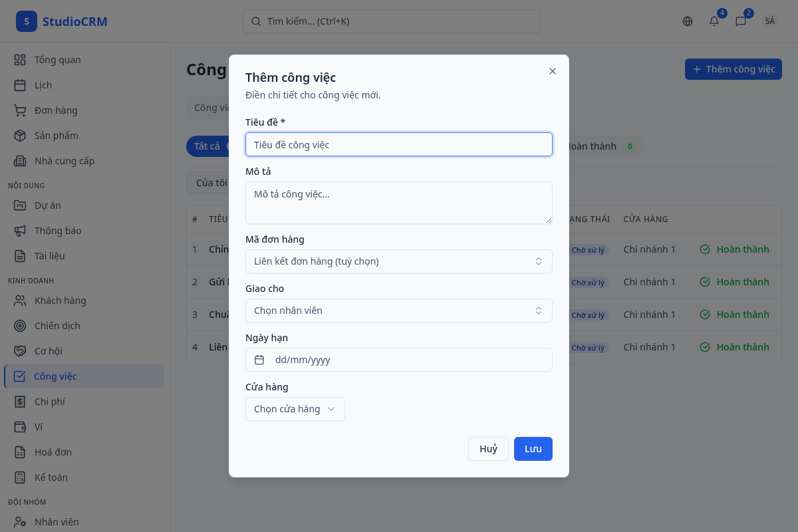Click the Lưu button
Image resolution: width=798 pixels, height=532 pixels.
coord(533,449)
